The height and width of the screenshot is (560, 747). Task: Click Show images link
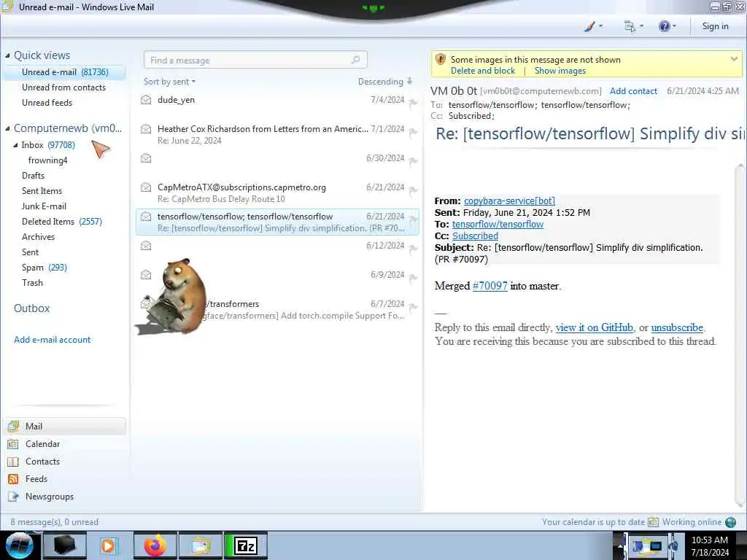(x=560, y=71)
